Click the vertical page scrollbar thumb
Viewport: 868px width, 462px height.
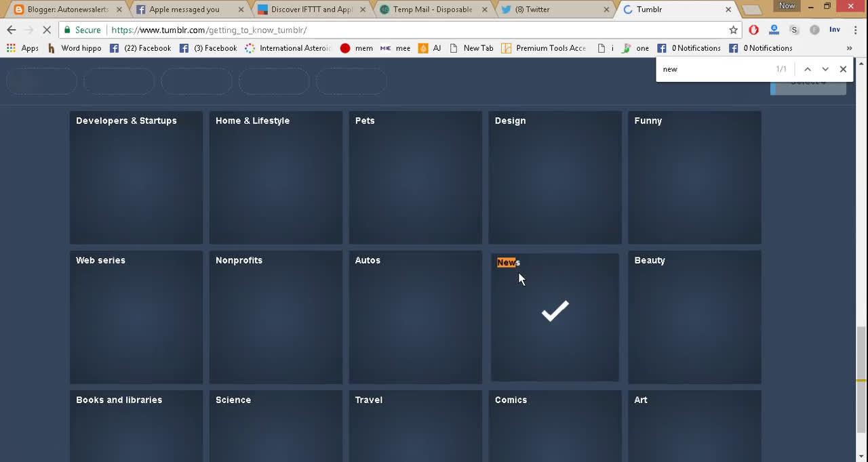(861, 379)
